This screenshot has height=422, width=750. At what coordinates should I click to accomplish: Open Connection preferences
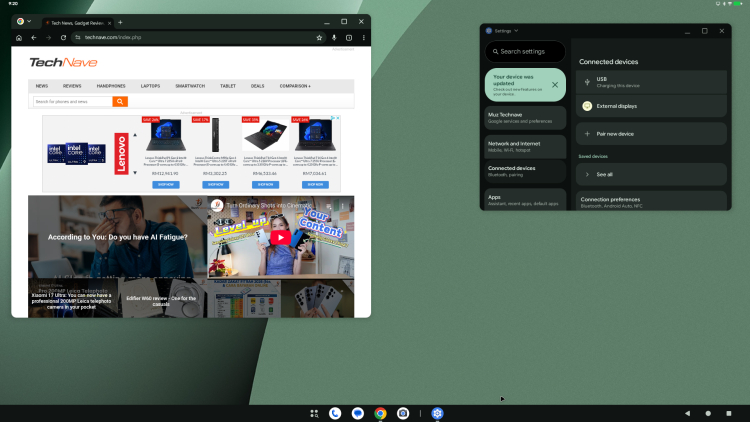651,201
